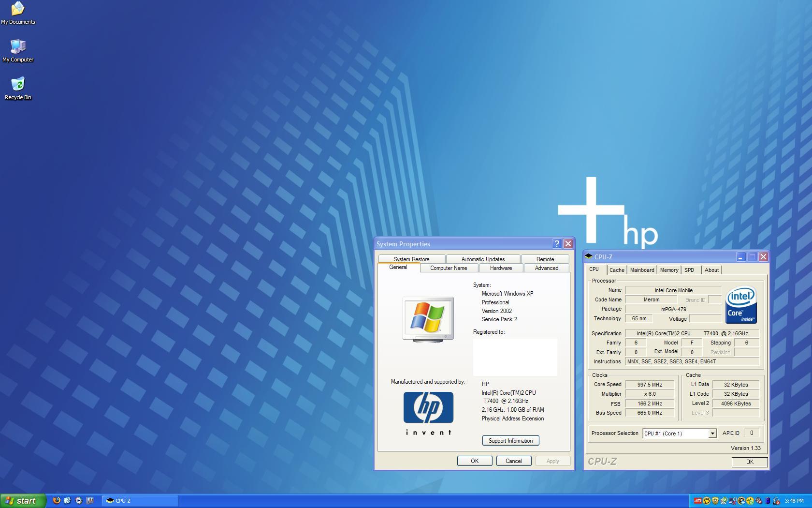Click the Processor Selection dropdown arrow
Image resolution: width=812 pixels, height=508 pixels.
(712, 433)
